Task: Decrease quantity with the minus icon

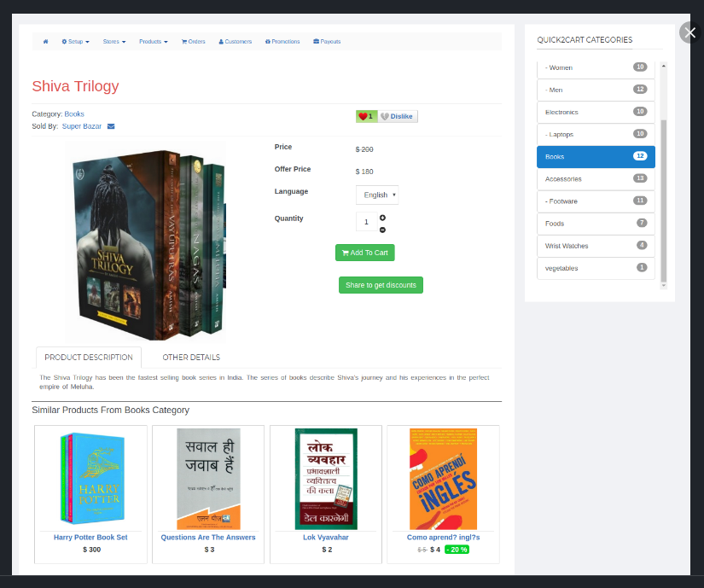Action: [x=382, y=230]
